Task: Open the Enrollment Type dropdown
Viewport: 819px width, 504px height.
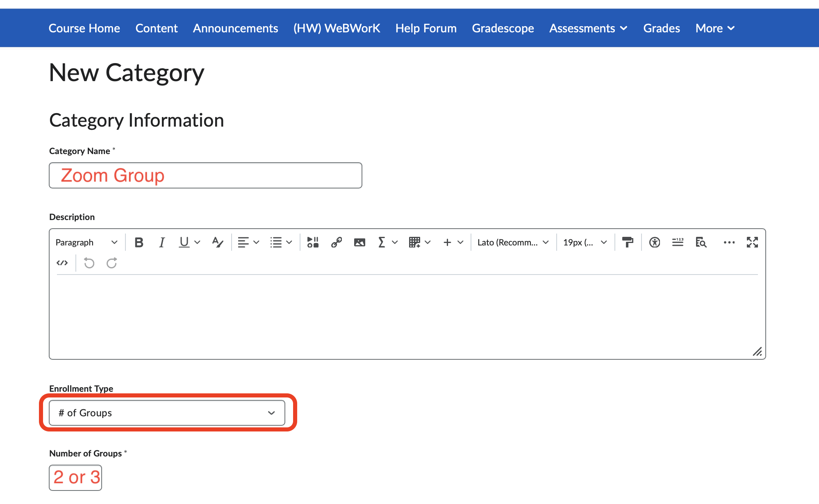Action: point(167,413)
